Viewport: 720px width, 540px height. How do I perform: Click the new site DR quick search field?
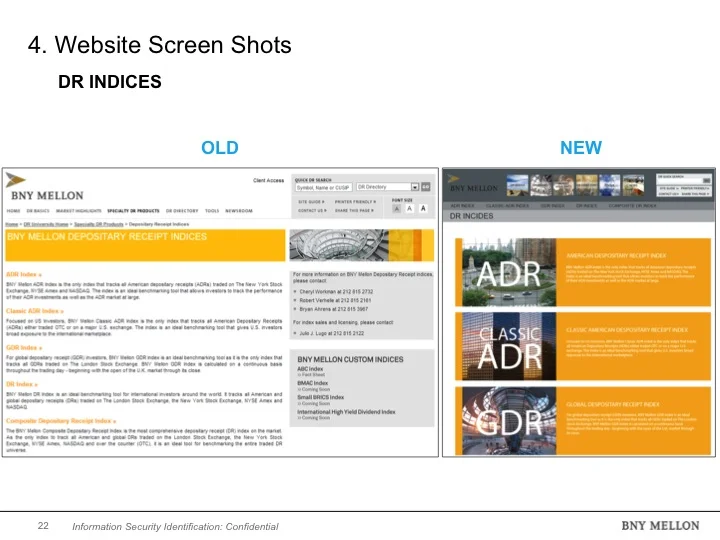pyautogui.click(x=680, y=180)
